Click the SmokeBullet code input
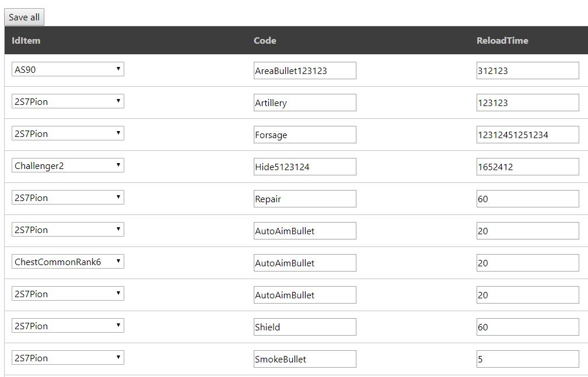 [304, 359]
